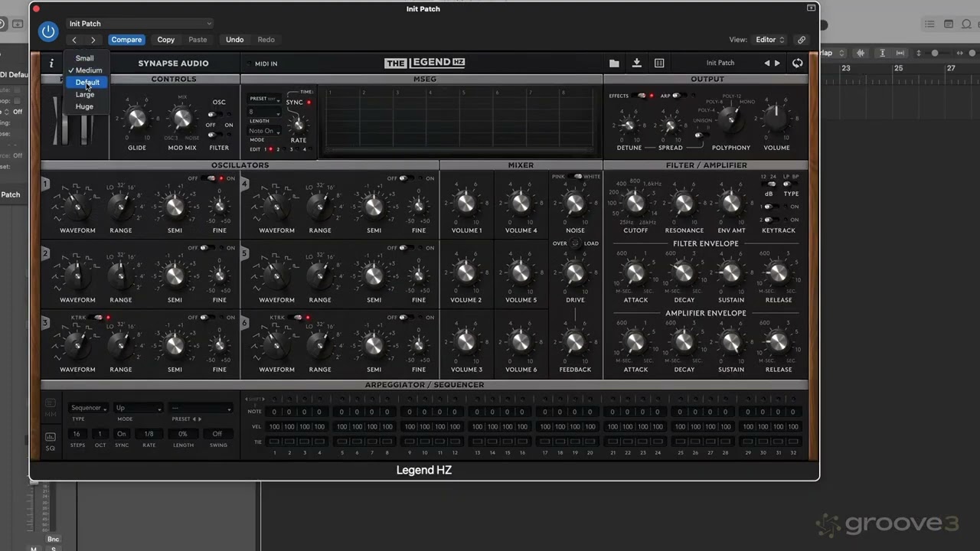Screen dimensions: 980x551
Task: Open the MSEG Note On mode dropdown
Action: [x=264, y=131]
